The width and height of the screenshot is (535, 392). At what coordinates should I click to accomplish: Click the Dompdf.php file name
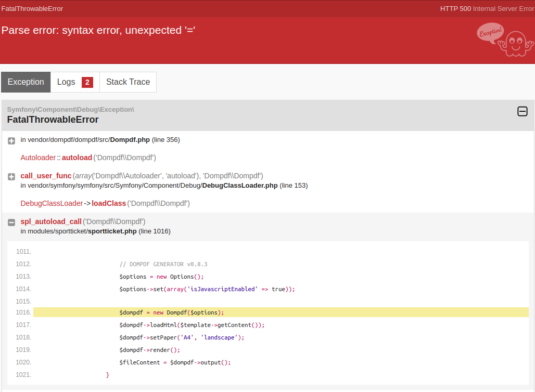tap(130, 140)
